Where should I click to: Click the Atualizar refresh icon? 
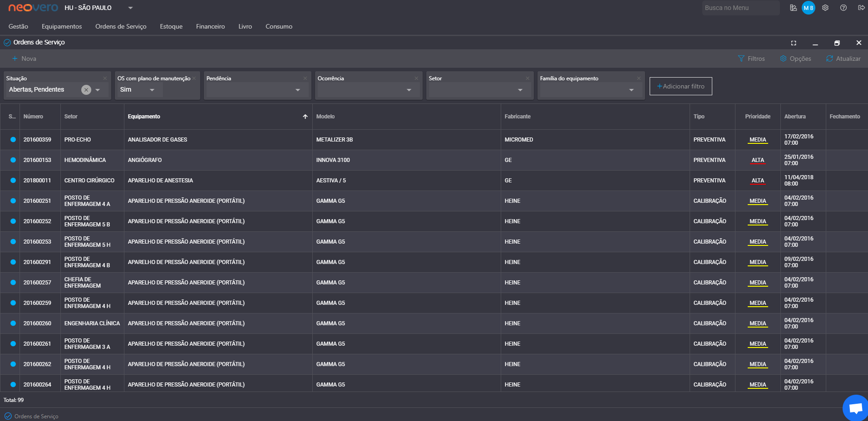click(829, 59)
